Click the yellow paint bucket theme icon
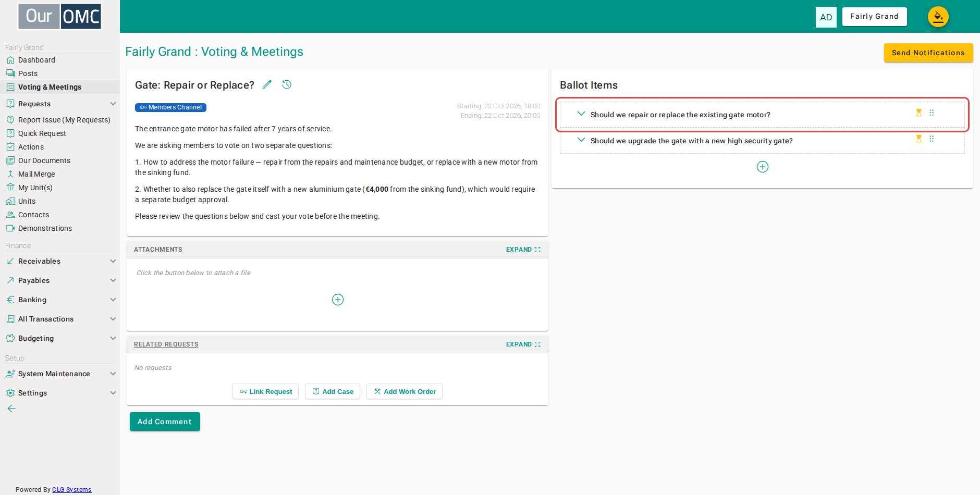Viewport: 980px width, 495px height. tap(938, 17)
